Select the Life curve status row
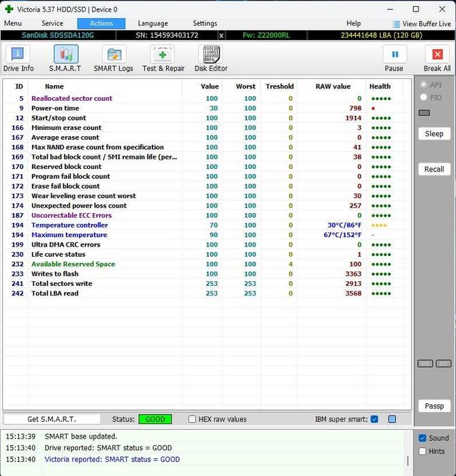The height and width of the screenshot is (476, 456). coord(207,254)
